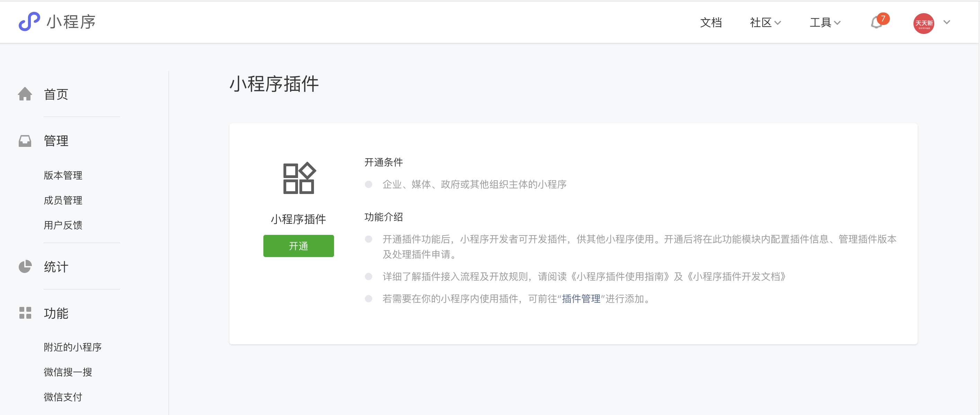The width and height of the screenshot is (980, 415).
Task: Select 成员管理 in the sidebar
Action: (x=63, y=200)
